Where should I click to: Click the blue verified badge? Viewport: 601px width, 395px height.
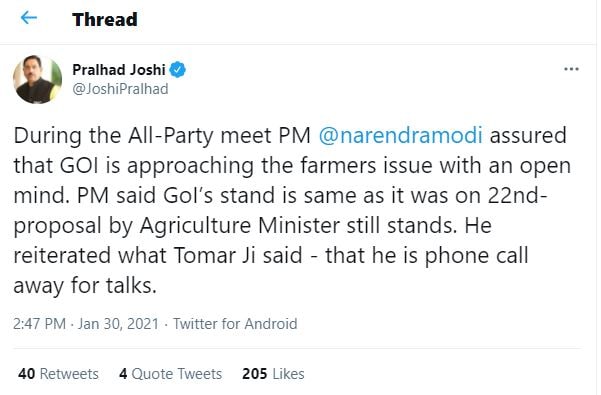177,70
